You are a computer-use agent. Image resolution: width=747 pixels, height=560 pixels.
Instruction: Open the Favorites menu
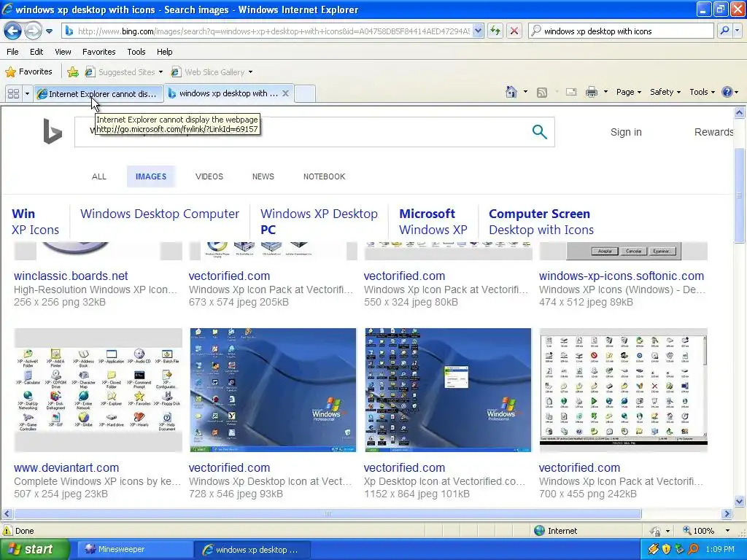pos(98,52)
